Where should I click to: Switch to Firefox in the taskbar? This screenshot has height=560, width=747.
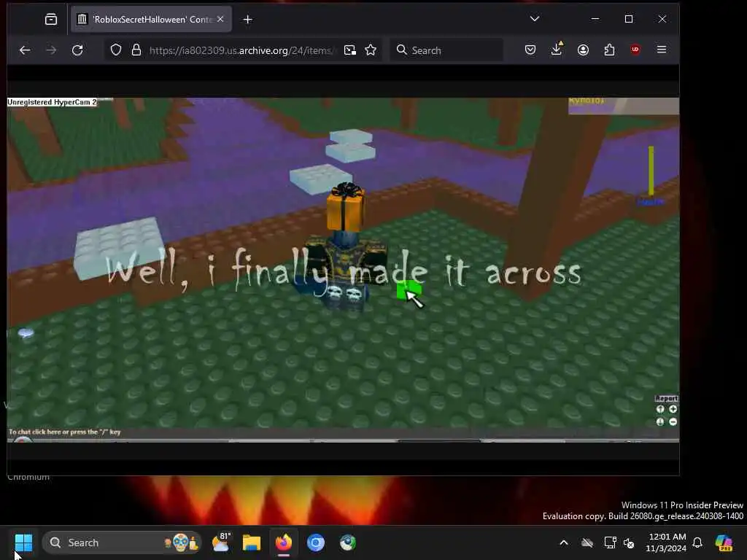pos(284,542)
